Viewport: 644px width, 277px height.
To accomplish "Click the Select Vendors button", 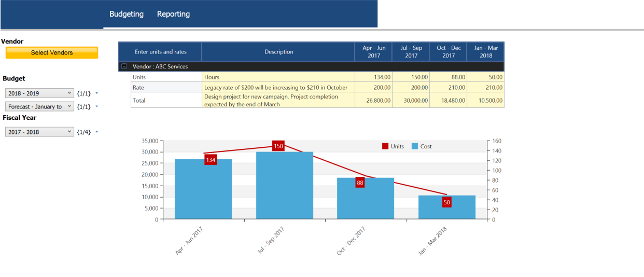I will 52,52.
